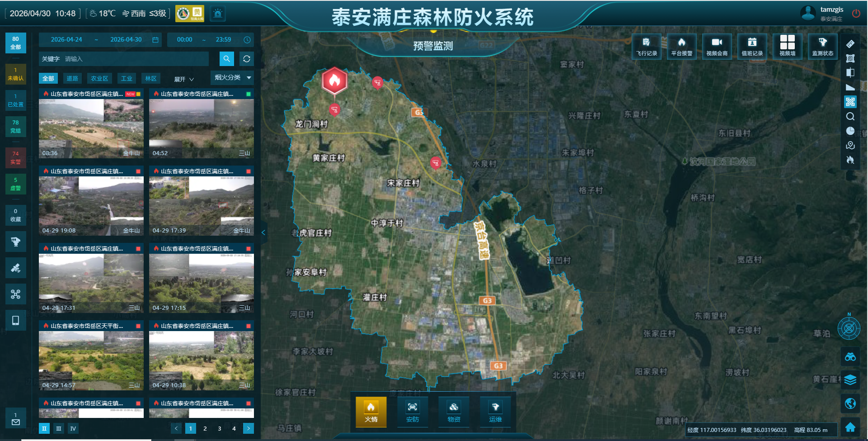Show 74 实警 real alarms
The height and width of the screenshot is (441, 868).
15,158
